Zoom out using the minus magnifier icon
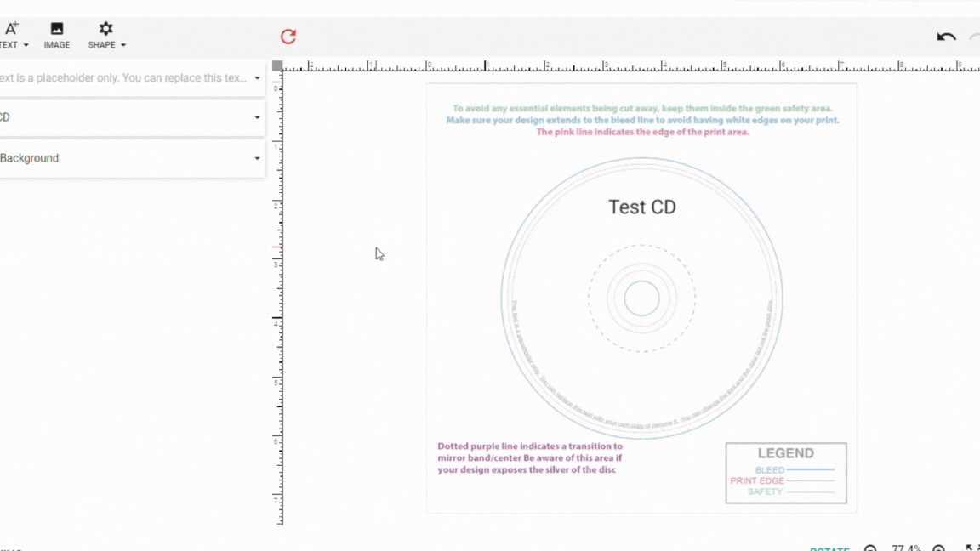980x551 pixels. click(x=870, y=548)
